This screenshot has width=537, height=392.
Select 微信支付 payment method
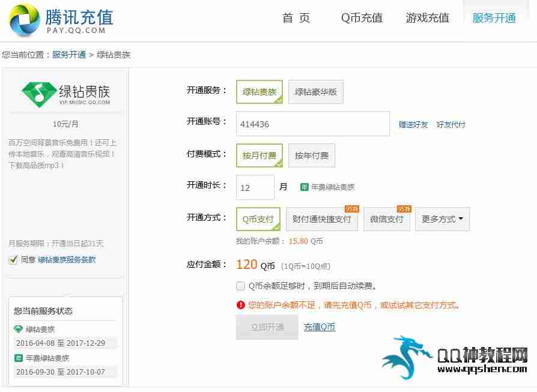(387, 219)
